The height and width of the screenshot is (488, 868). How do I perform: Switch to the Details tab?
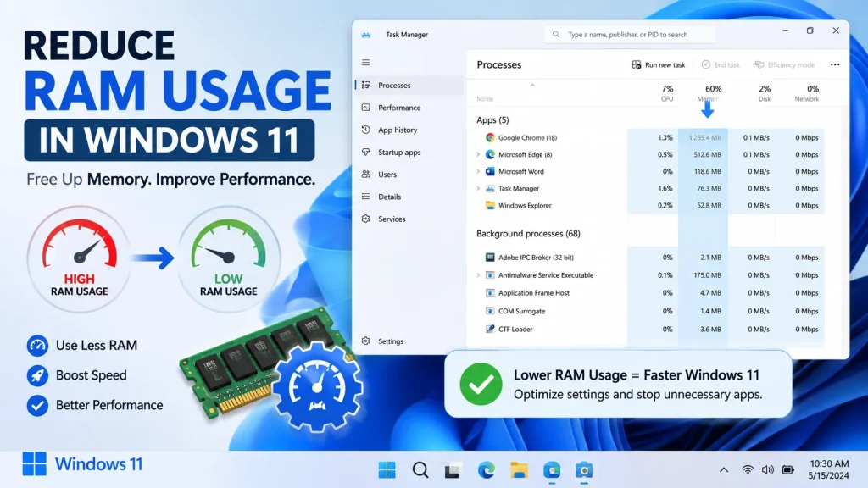tap(409, 197)
